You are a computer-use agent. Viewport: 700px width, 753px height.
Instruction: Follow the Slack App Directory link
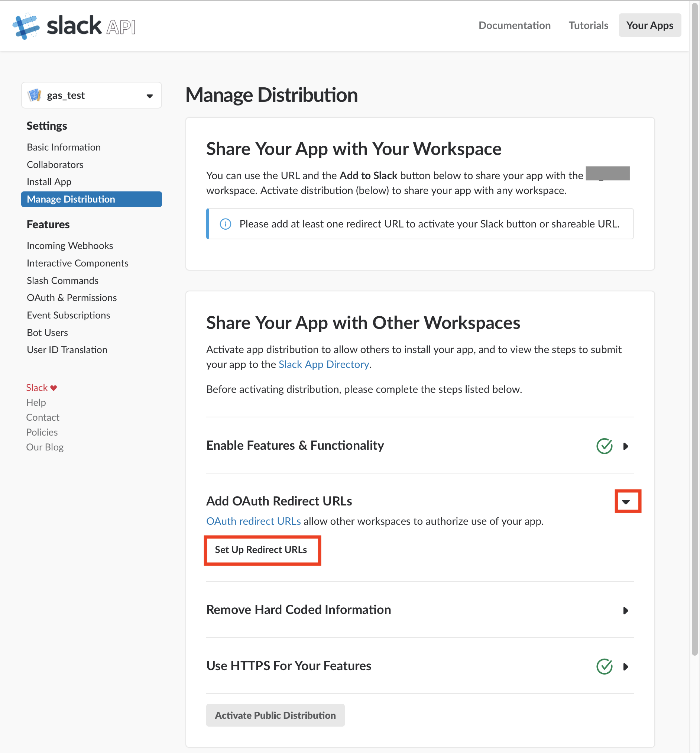(324, 364)
